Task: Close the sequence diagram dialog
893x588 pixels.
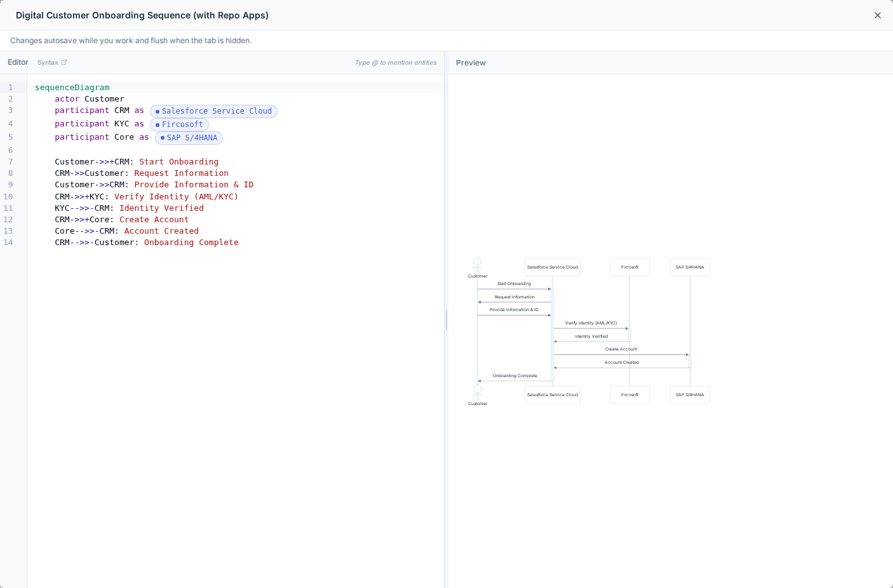Action: point(878,15)
